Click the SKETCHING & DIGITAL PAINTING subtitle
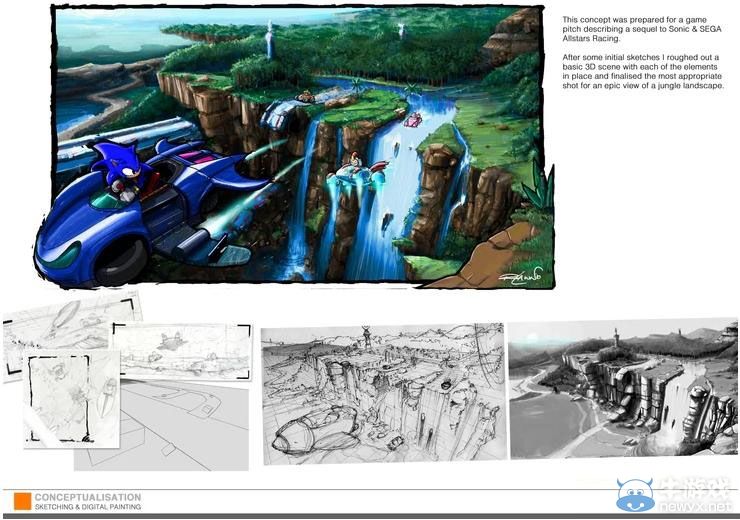The image size is (740, 520). (x=88, y=508)
